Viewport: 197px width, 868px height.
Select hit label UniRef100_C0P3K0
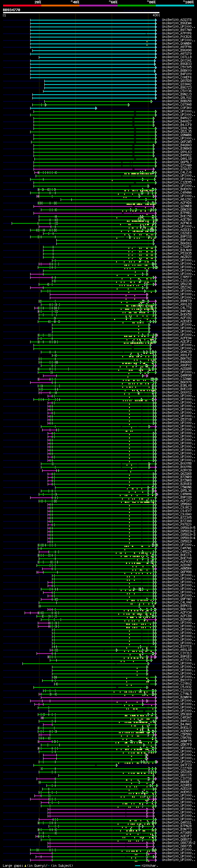point(177,108)
